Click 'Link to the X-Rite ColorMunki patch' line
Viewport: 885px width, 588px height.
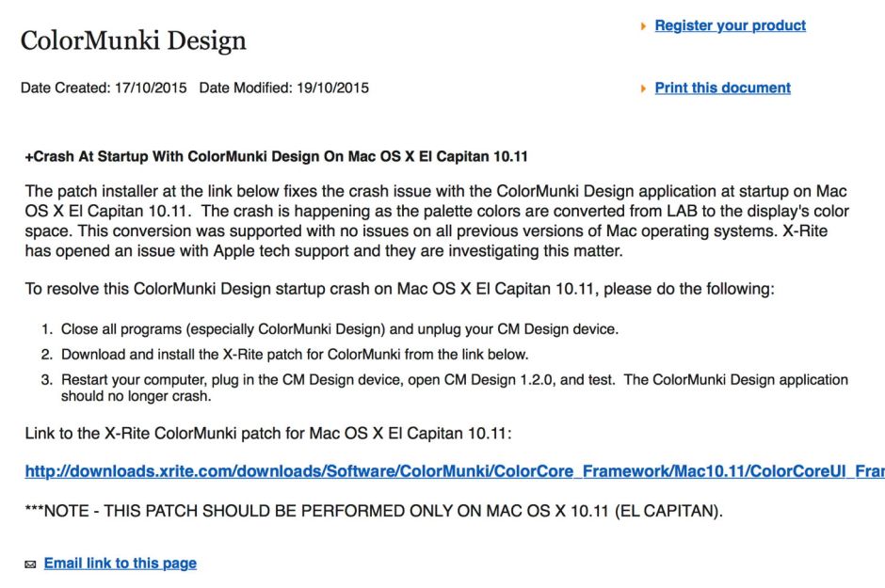coord(266,434)
